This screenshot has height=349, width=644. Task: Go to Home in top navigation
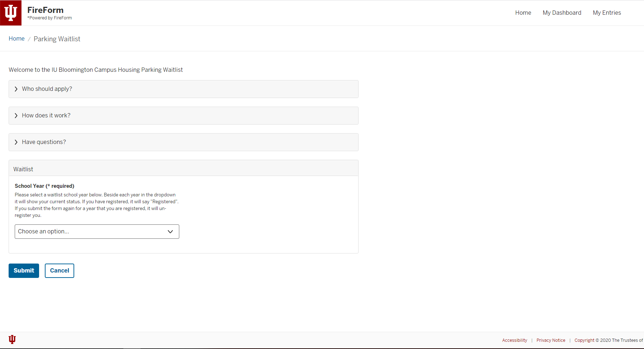pyautogui.click(x=523, y=13)
